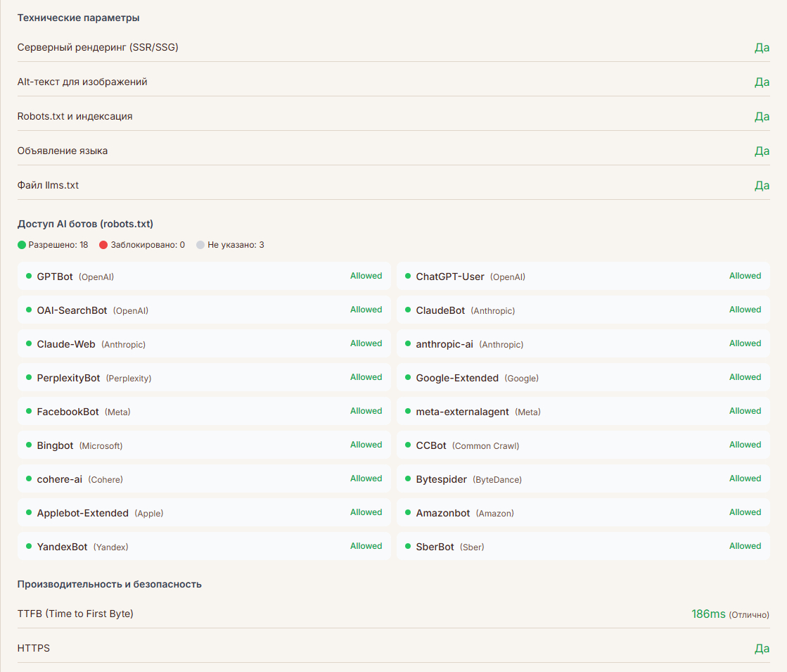
Task: Click the Allowed status of SberBot
Action: (x=745, y=546)
